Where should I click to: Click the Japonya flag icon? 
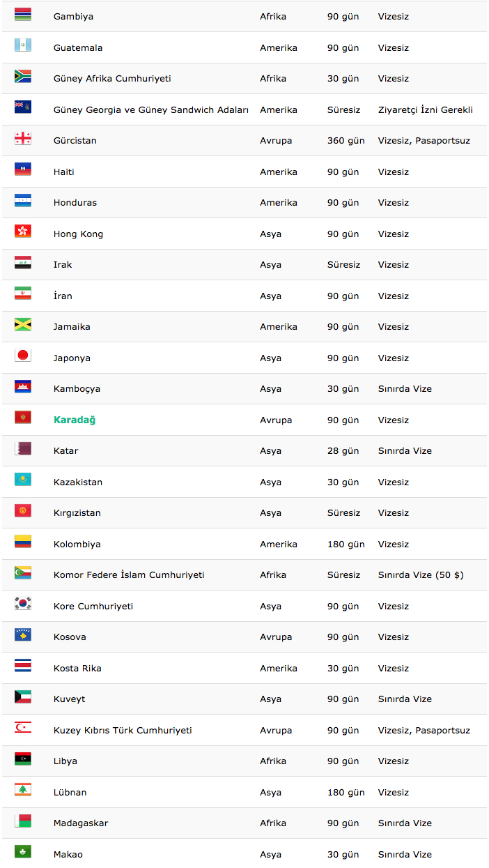click(x=23, y=356)
